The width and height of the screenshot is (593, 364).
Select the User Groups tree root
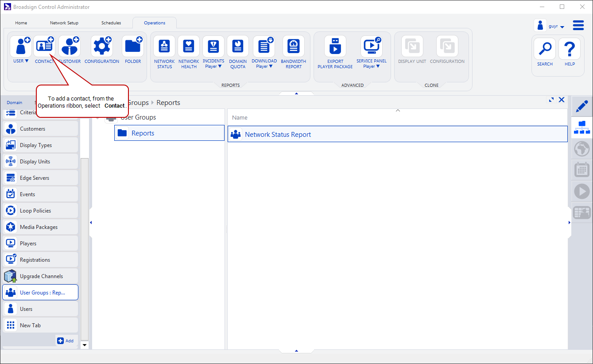(138, 117)
